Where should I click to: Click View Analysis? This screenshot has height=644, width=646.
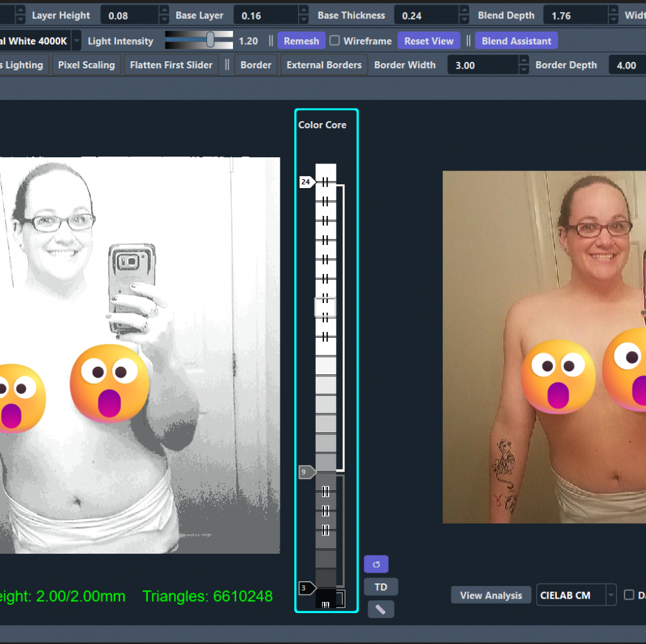tap(490, 594)
